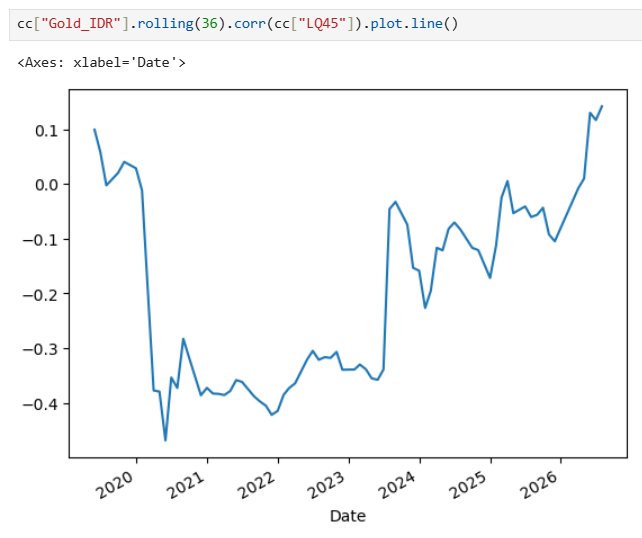Click the "Date" x-axis label

click(x=348, y=516)
